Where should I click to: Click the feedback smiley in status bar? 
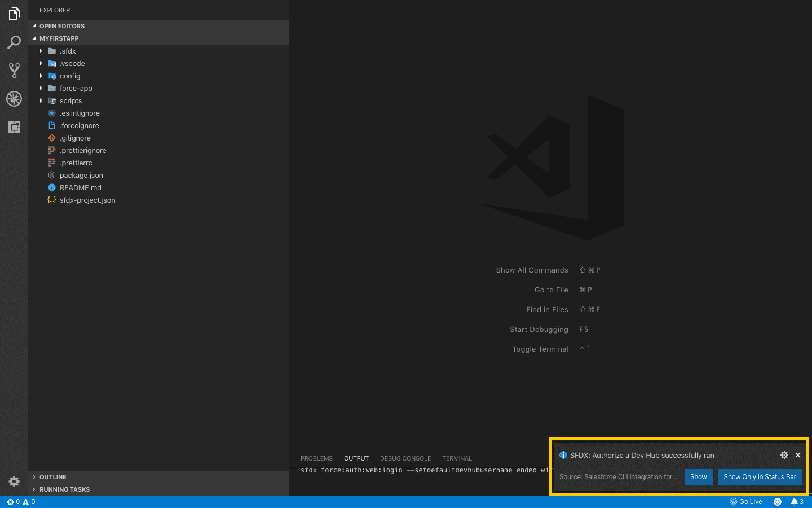778,502
